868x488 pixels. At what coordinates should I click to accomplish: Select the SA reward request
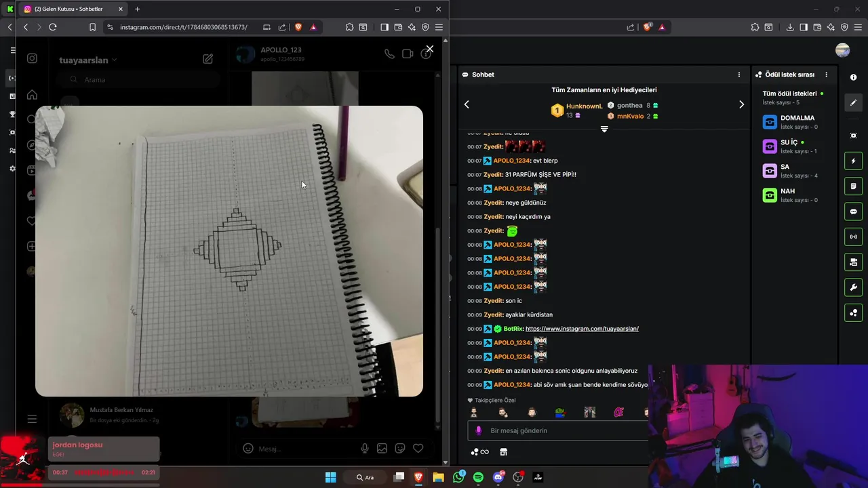click(x=793, y=171)
